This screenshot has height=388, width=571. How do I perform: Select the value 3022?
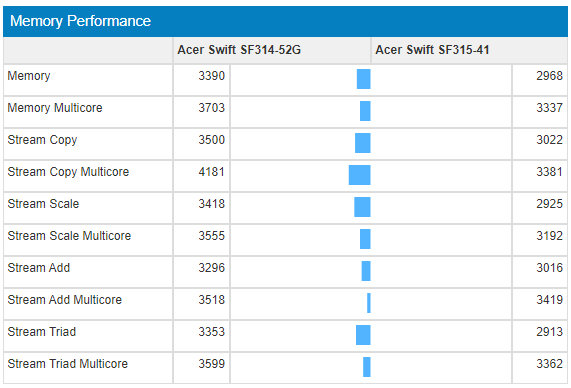tap(550, 140)
